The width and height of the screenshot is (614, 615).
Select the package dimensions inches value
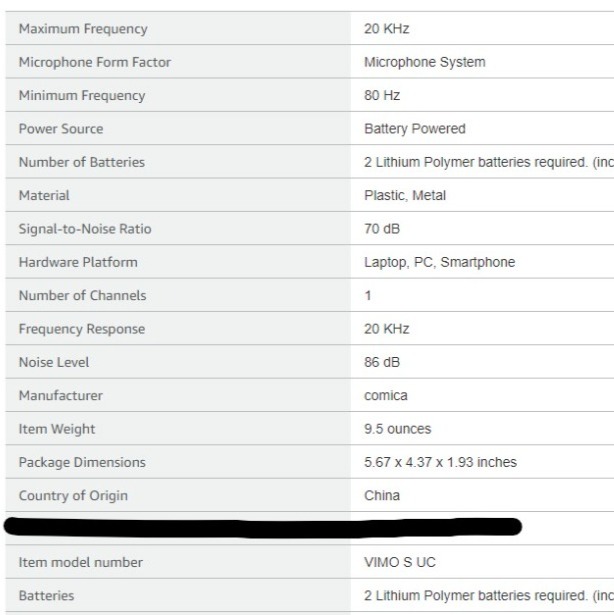(x=440, y=462)
